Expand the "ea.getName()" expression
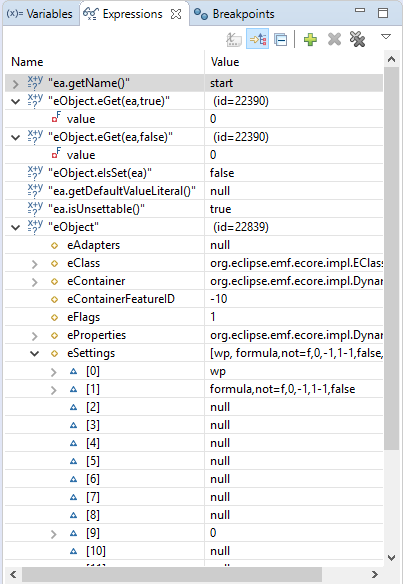403x584 pixels. (x=15, y=84)
